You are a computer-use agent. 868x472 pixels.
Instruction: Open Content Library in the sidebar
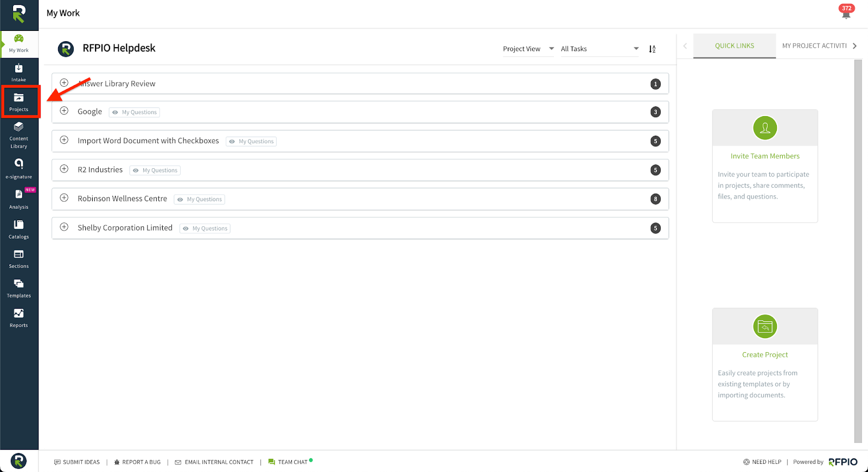click(18, 135)
